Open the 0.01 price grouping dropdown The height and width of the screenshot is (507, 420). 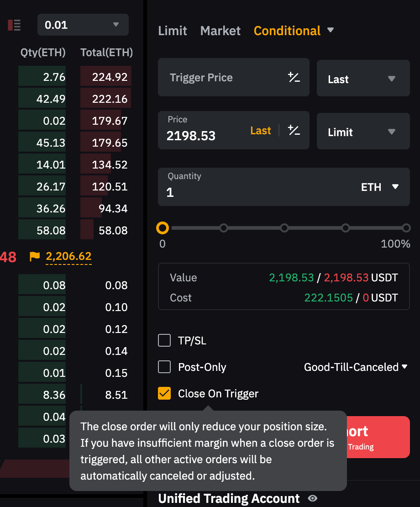[83, 25]
